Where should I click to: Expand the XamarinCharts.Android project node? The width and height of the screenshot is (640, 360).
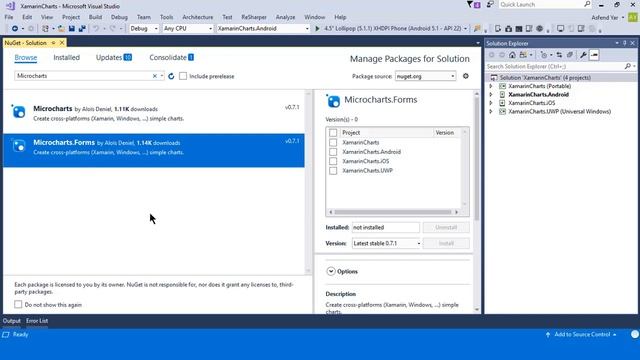click(x=491, y=94)
